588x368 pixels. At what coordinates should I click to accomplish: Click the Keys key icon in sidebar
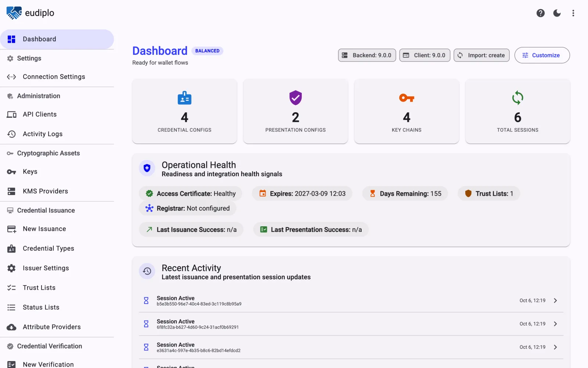pos(11,172)
